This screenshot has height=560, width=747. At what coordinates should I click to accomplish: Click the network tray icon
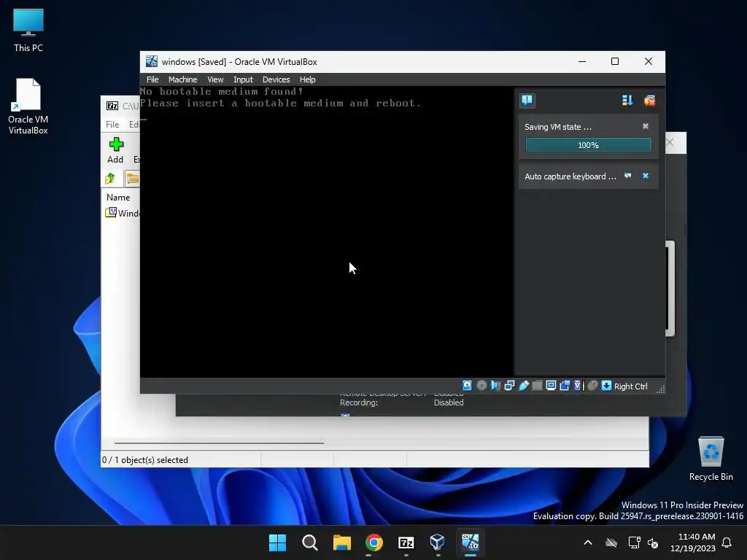[634, 542]
